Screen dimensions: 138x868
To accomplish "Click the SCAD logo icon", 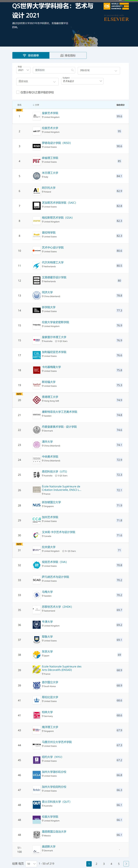I will [37, 580].
